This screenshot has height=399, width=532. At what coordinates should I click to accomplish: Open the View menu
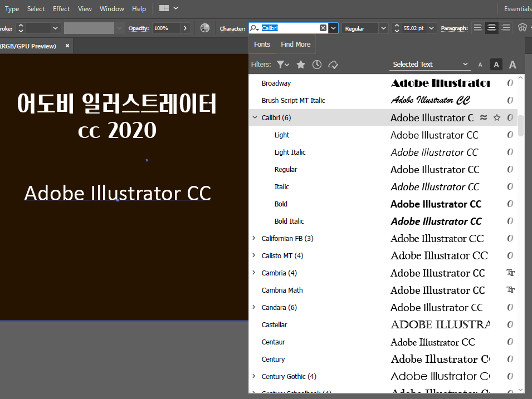pyautogui.click(x=85, y=9)
